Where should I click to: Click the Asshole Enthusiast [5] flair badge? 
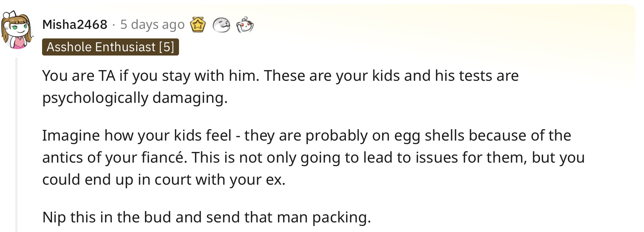pos(111,47)
